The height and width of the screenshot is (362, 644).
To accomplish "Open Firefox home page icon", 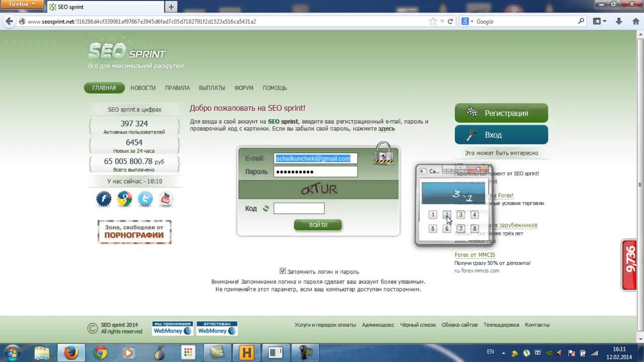I will point(635,22).
